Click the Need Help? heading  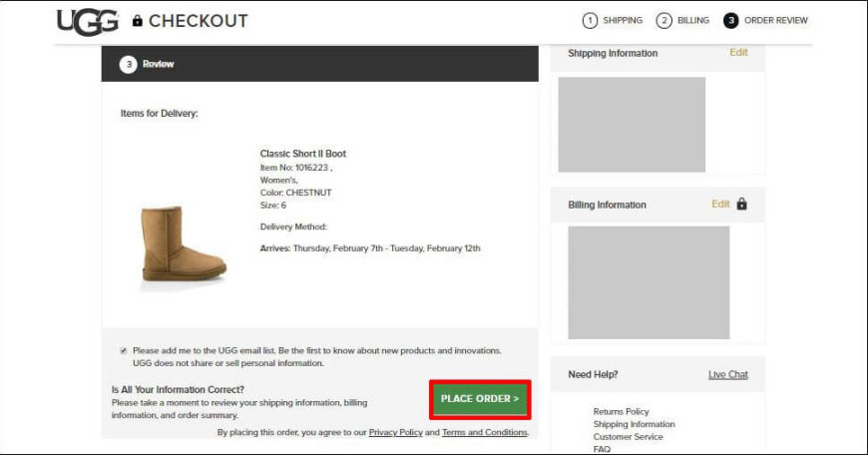pos(593,375)
